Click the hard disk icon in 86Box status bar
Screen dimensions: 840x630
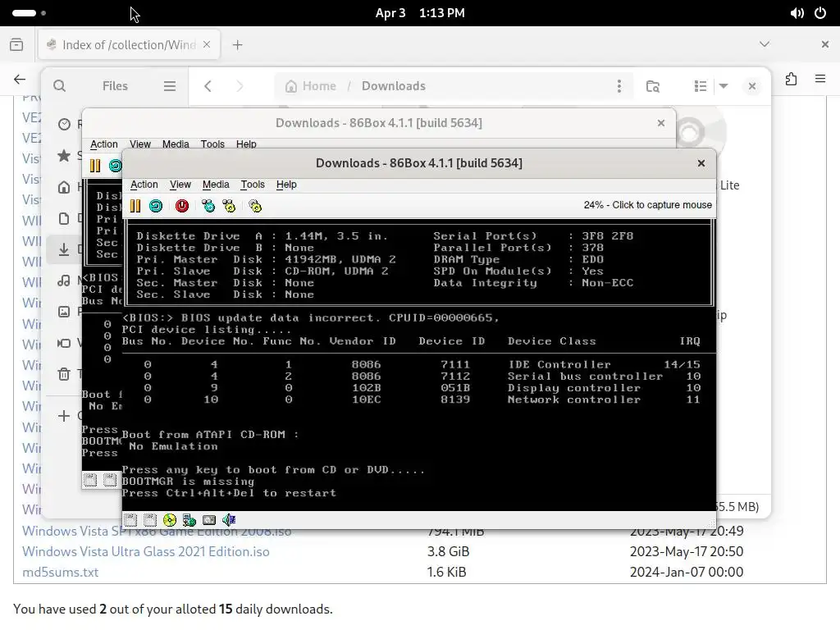coord(209,519)
